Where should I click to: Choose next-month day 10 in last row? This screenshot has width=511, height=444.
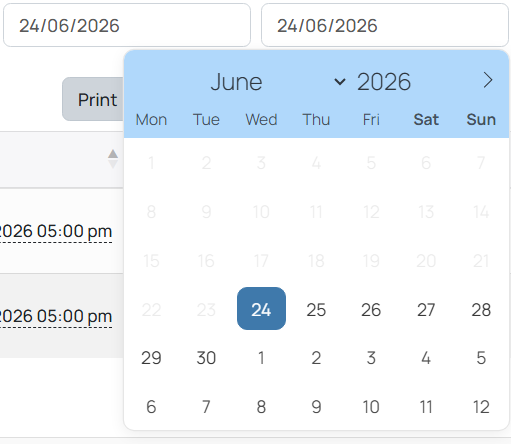tap(371, 407)
